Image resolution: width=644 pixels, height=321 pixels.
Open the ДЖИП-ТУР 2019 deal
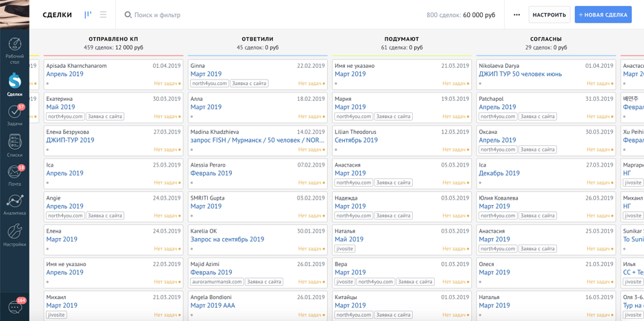pos(70,140)
